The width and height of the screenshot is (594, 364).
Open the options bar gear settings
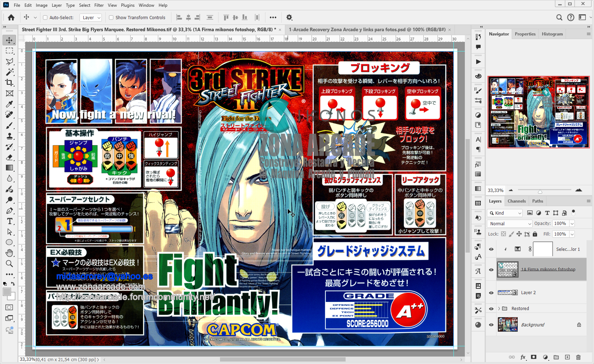coord(289,17)
